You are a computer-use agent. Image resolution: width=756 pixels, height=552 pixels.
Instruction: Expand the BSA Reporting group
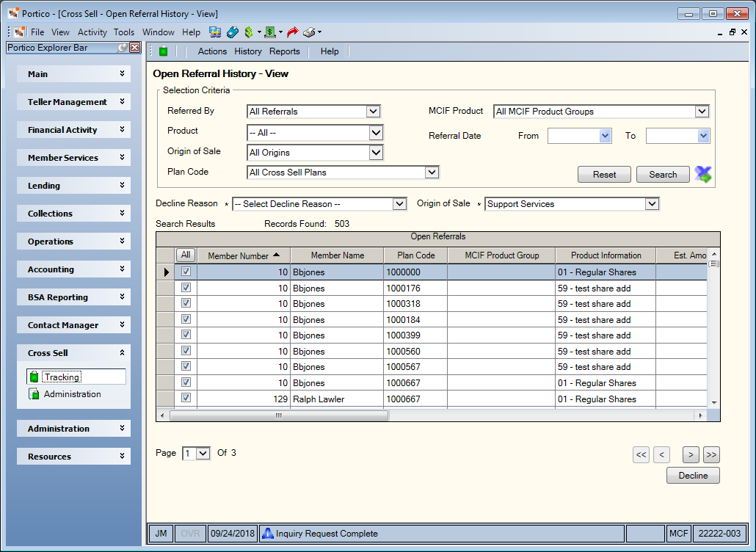122,297
